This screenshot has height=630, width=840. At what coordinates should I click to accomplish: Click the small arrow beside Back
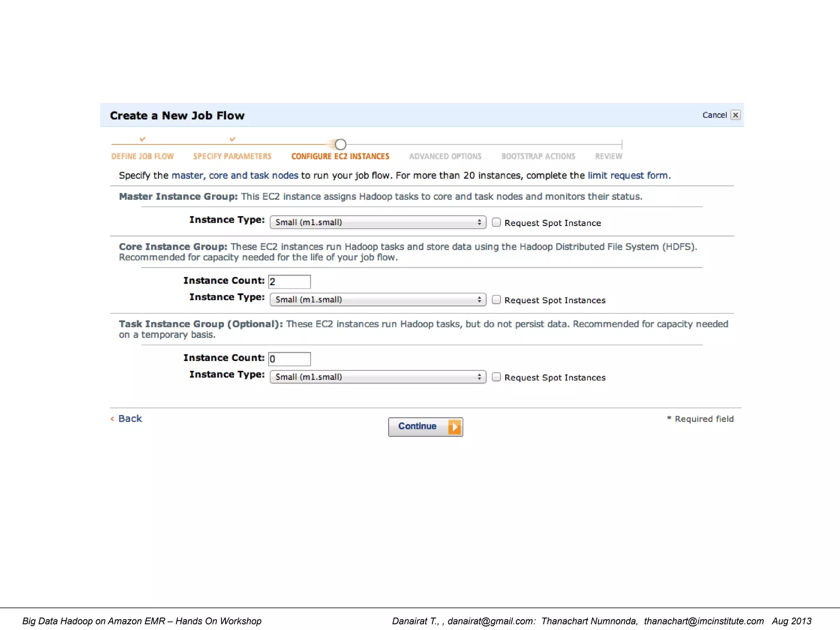112,419
